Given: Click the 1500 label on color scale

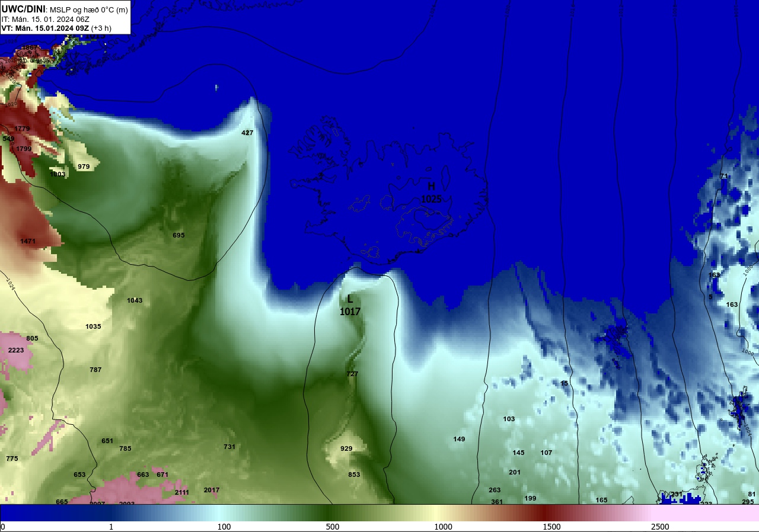Looking at the screenshot, I should (551, 527).
